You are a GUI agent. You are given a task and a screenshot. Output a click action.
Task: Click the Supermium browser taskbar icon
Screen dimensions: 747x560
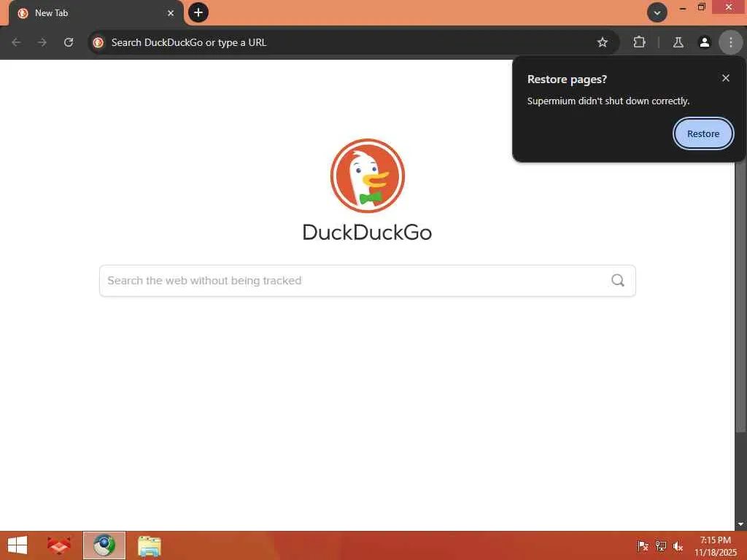tap(104, 545)
